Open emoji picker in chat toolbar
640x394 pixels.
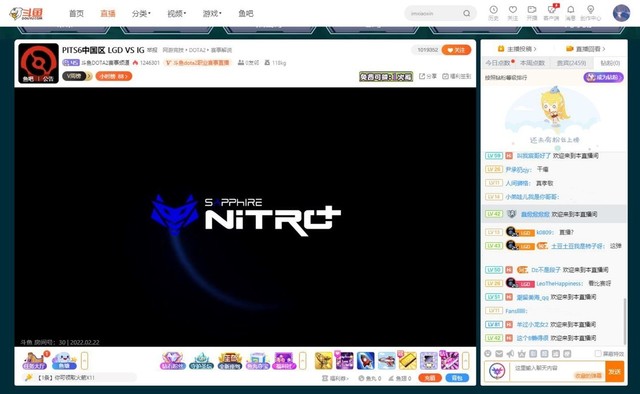pyautogui.click(x=488, y=354)
